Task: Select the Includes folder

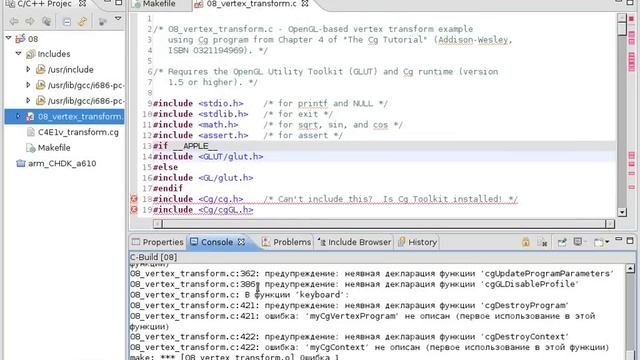Action: (53, 54)
